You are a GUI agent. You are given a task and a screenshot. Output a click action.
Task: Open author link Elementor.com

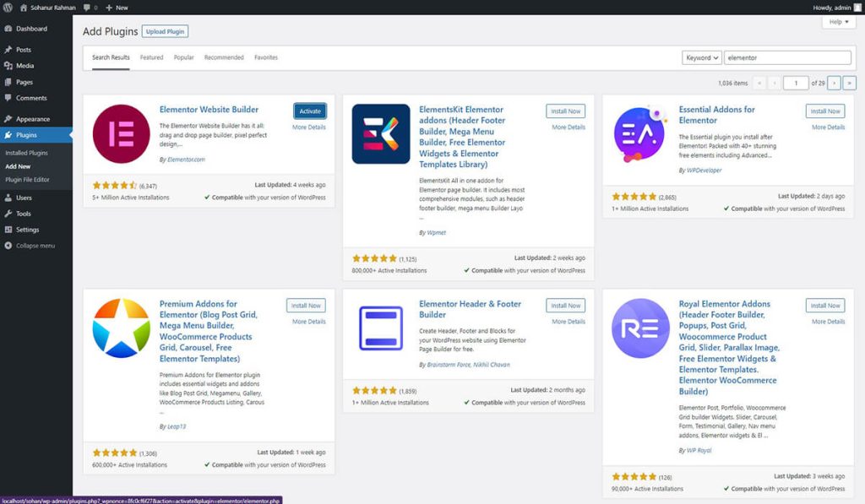[x=186, y=160]
